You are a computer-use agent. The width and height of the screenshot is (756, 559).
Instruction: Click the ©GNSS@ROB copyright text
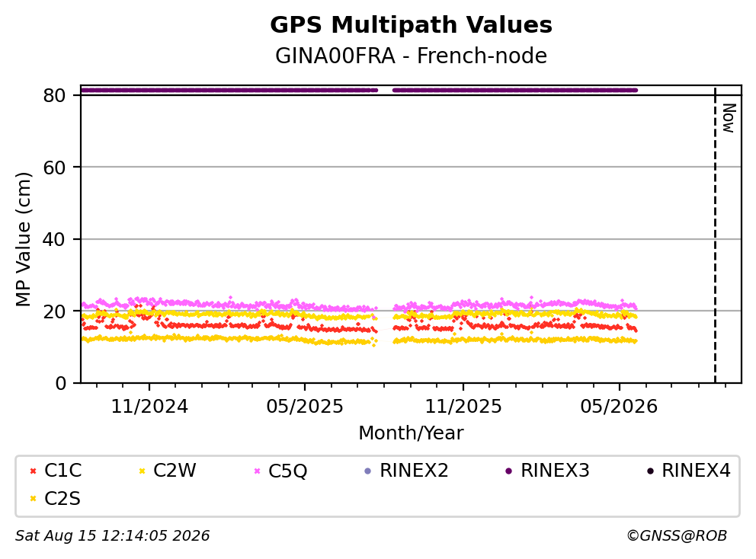[677, 535]
